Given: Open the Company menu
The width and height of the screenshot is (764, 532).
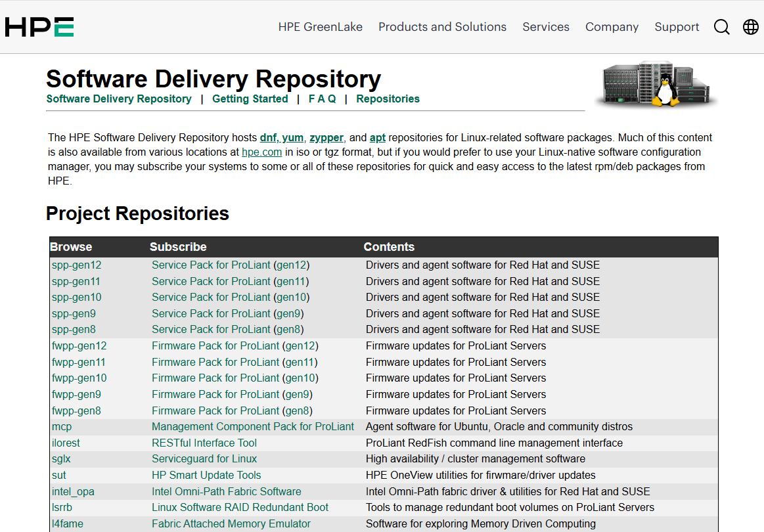Looking at the screenshot, I should tap(612, 27).
